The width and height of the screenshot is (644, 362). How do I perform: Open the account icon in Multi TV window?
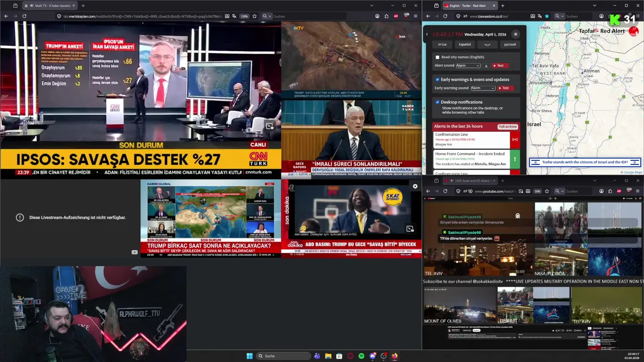click(x=377, y=16)
